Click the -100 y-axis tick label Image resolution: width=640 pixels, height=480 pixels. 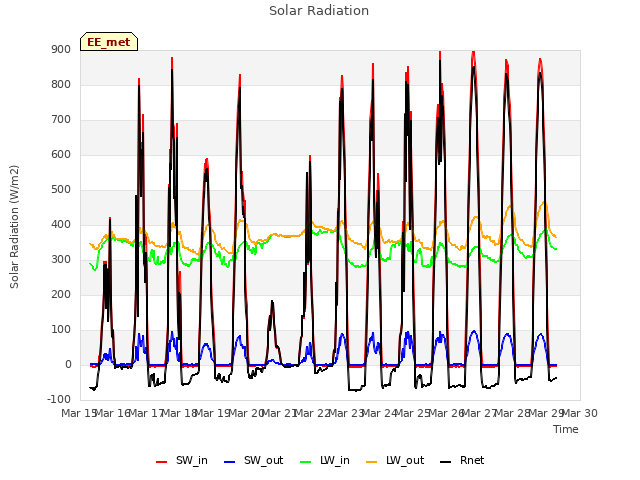point(59,400)
